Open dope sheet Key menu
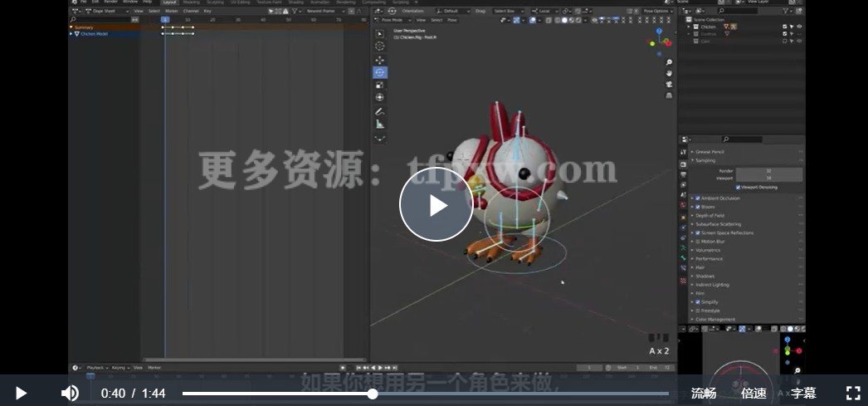Screen dimensions: 868x406 (x=207, y=11)
